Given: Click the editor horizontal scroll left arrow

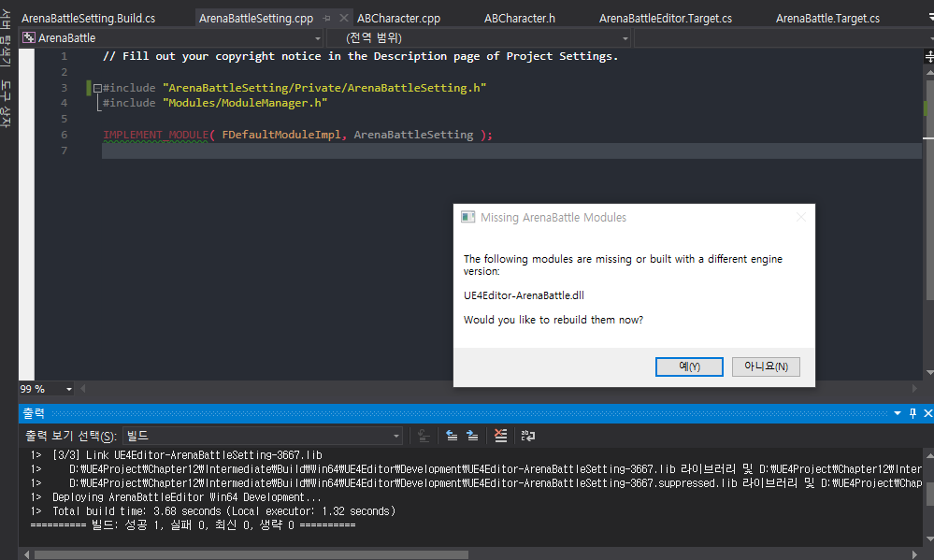Looking at the screenshot, I should [x=83, y=389].
